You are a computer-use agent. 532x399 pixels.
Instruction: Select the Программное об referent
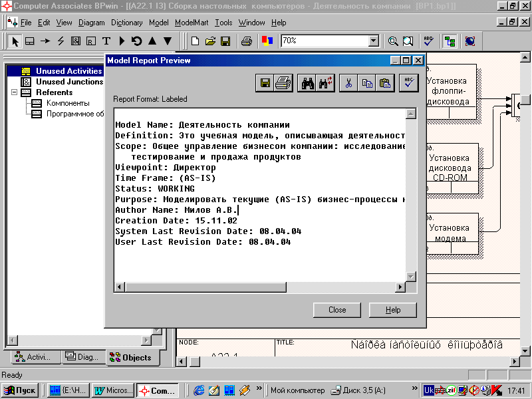pos(75,114)
